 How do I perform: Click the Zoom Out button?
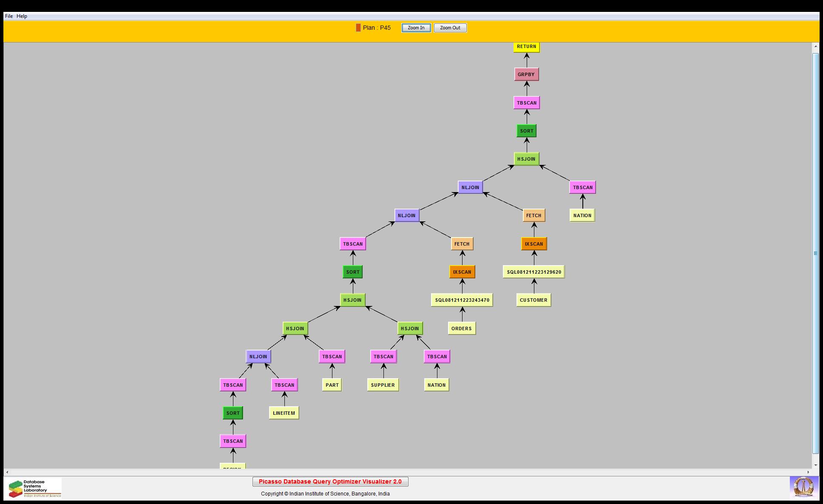450,28
